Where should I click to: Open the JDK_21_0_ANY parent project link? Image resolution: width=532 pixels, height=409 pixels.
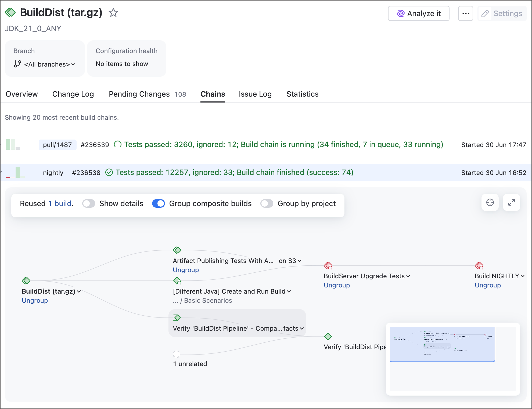(33, 28)
